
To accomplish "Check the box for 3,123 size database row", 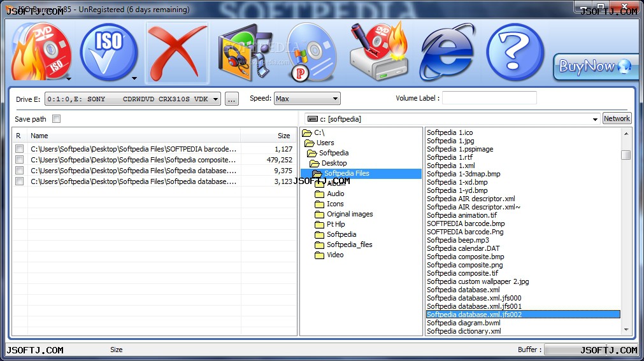I will tap(19, 181).
